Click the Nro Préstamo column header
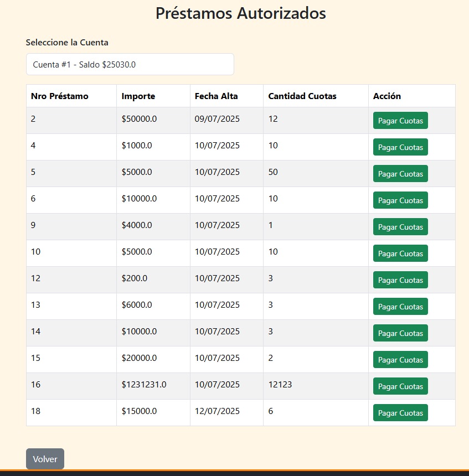 (x=60, y=96)
